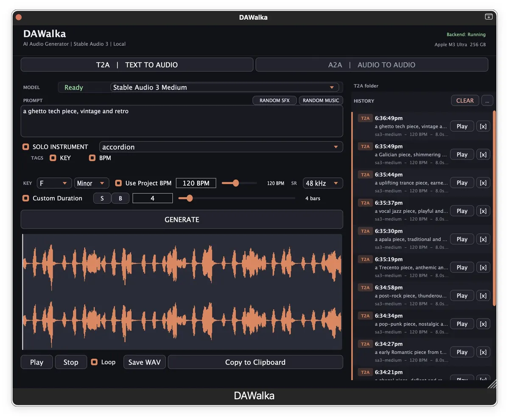This screenshot has height=420, width=509.
Task: Open the history ... options menu
Action: coord(487,101)
